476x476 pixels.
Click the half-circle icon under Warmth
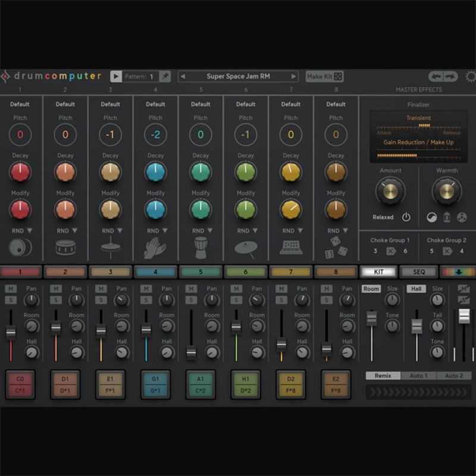(x=432, y=217)
